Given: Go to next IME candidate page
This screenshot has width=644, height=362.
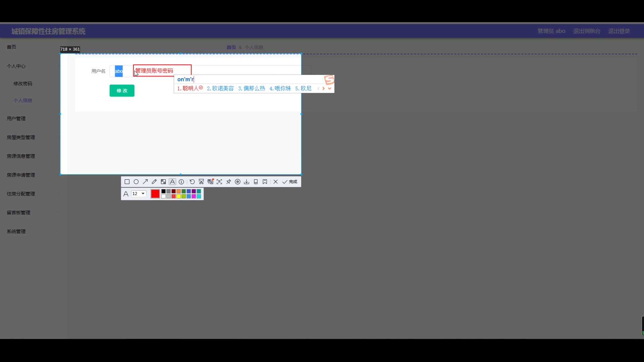Looking at the screenshot, I should [323, 88].
